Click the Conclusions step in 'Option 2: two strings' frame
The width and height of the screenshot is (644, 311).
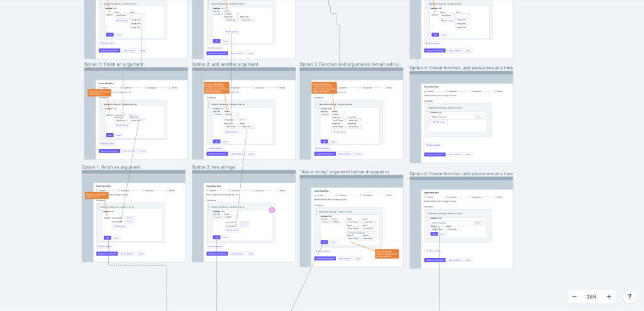[x=258, y=190]
